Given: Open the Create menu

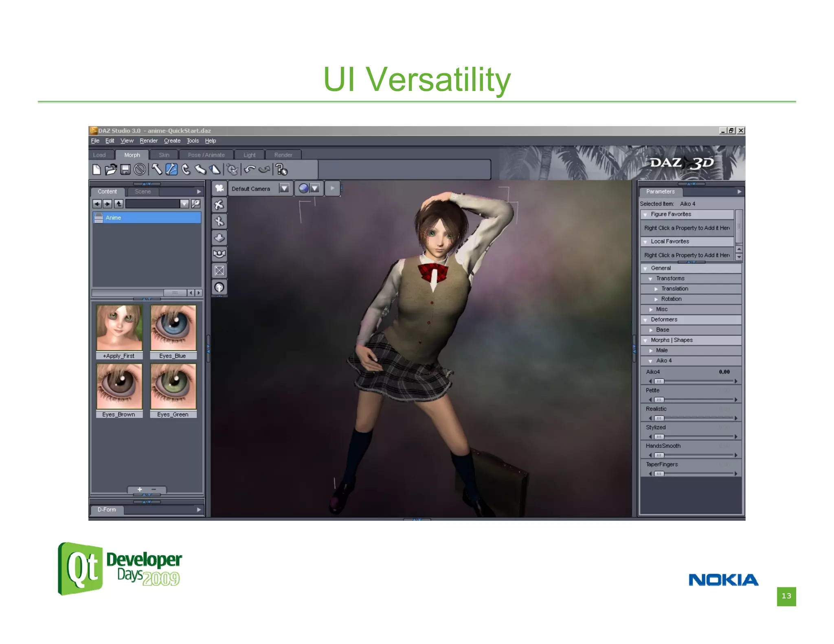Looking at the screenshot, I should (x=172, y=141).
